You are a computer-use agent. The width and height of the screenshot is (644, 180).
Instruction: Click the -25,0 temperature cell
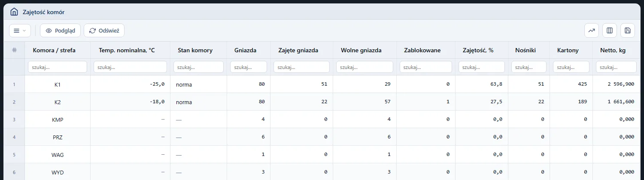[130, 84]
